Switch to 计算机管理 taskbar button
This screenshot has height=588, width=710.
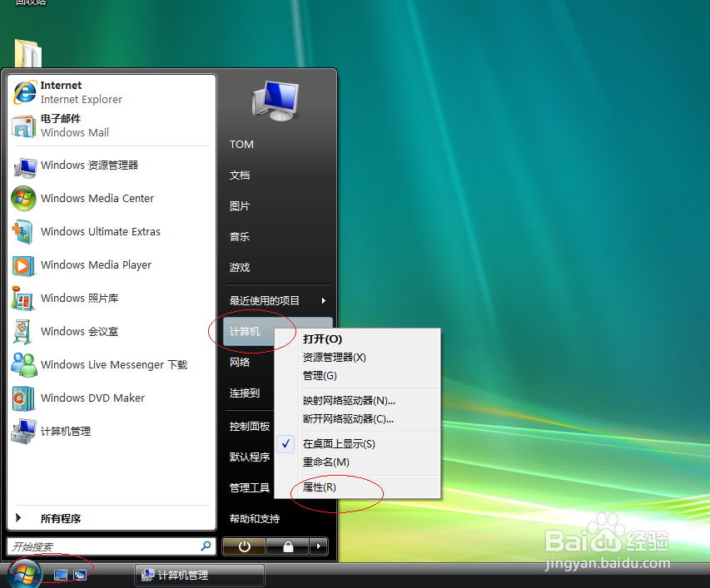[x=199, y=576]
